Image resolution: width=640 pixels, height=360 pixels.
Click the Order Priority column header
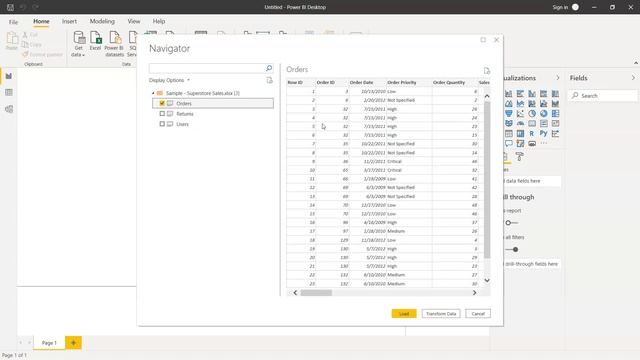click(x=409, y=82)
